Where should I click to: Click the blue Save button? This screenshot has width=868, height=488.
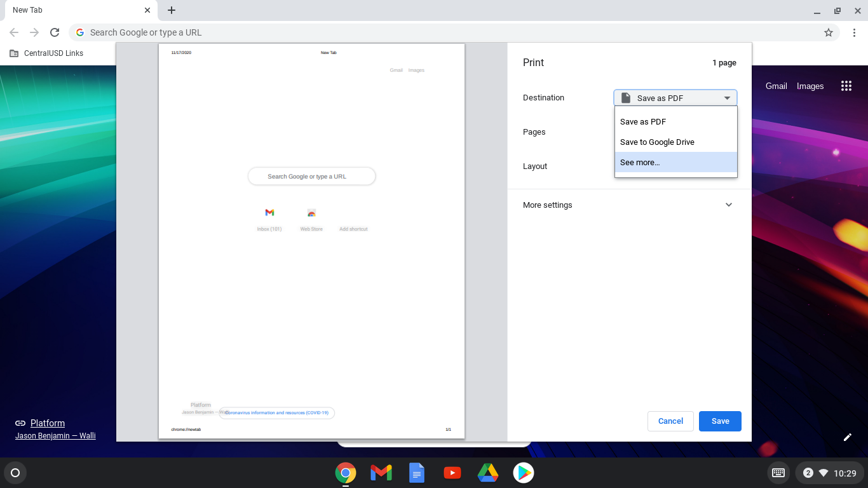click(720, 421)
